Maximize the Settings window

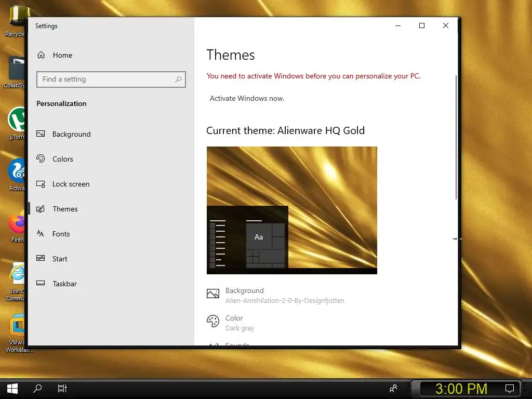(422, 25)
